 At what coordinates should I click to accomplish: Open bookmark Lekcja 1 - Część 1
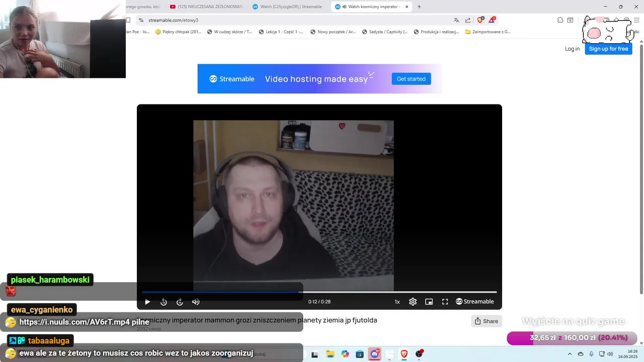pyautogui.click(x=281, y=32)
